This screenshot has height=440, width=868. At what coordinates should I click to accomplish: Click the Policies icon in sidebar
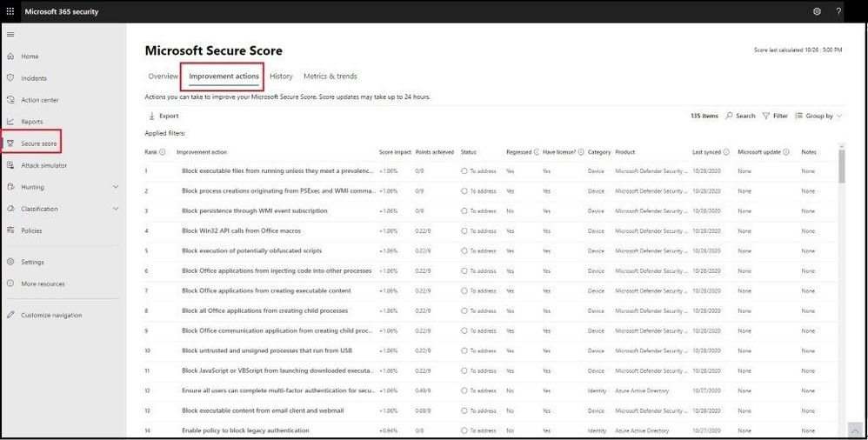coord(10,230)
